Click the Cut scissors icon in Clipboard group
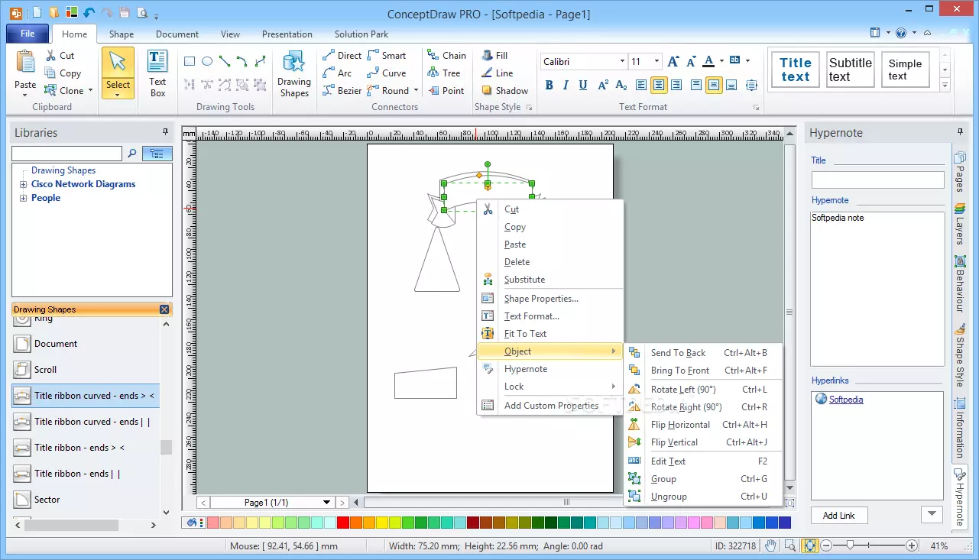 point(50,55)
